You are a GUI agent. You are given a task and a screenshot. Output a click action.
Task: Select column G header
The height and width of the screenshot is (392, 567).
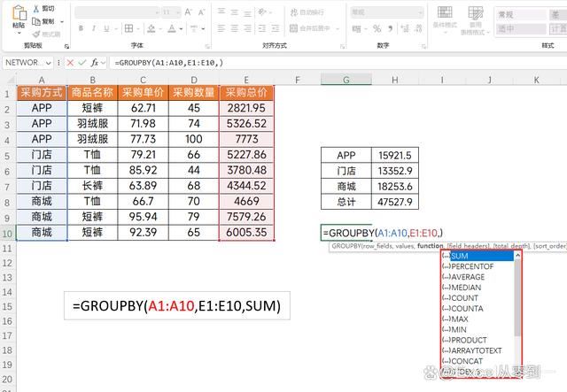pyautogui.click(x=346, y=80)
